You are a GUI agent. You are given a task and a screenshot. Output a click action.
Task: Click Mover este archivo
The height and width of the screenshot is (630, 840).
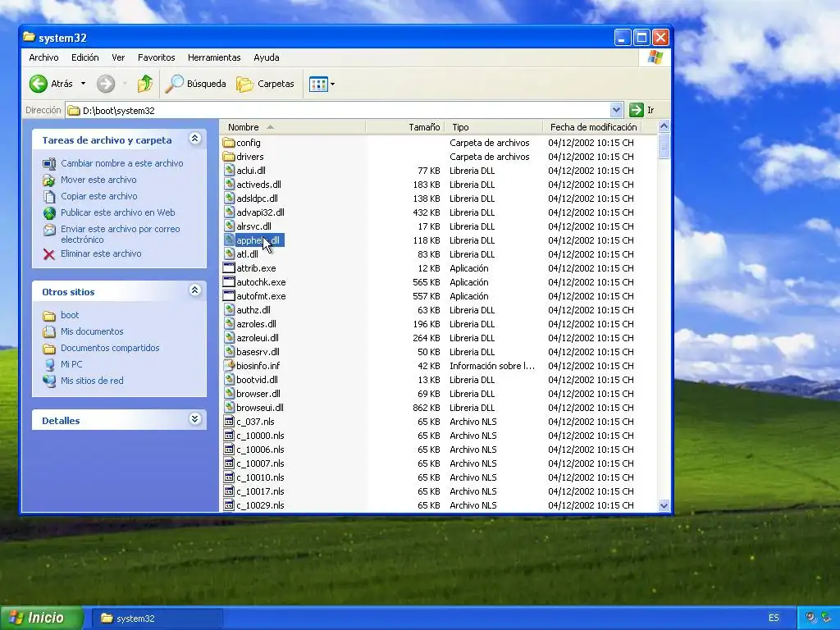pos(98,180)
